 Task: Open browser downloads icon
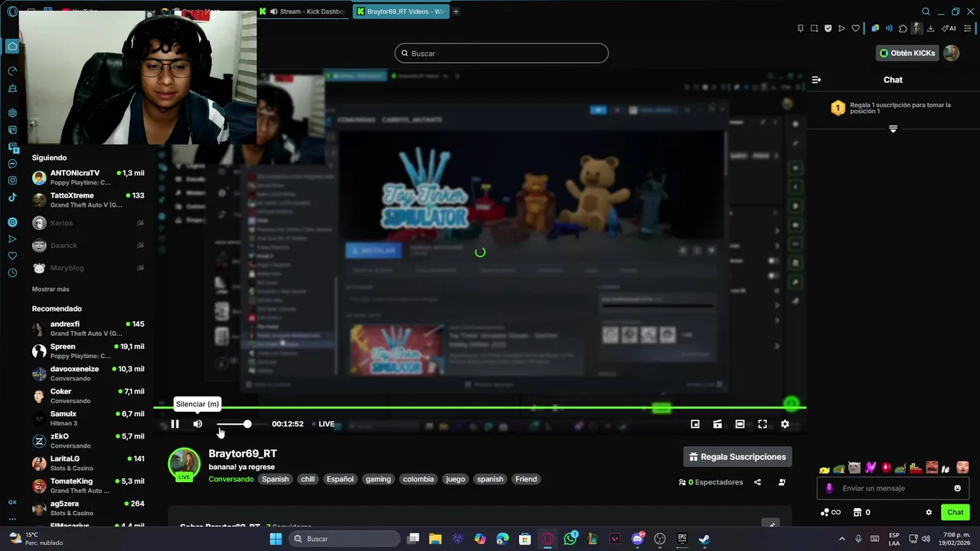click(930, 28)
